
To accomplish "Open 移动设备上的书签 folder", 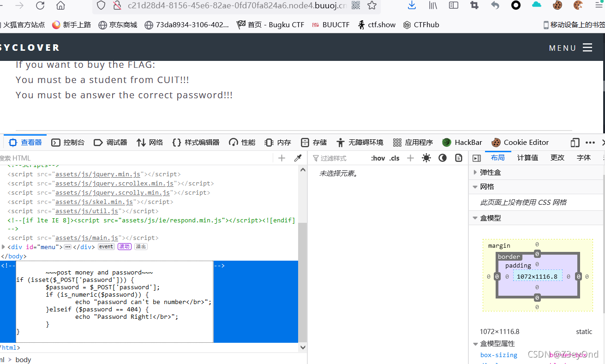I will (574, 25).
